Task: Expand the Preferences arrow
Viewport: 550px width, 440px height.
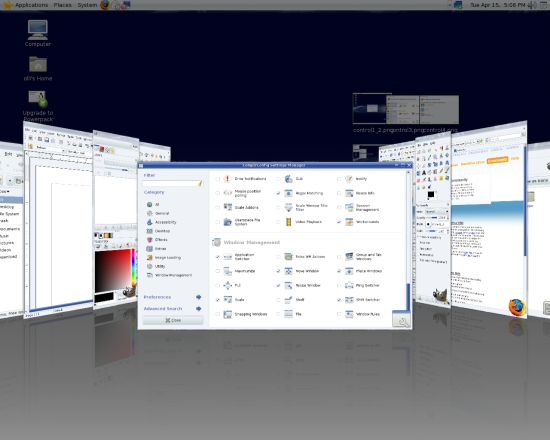Action: (x=199, y=297)
